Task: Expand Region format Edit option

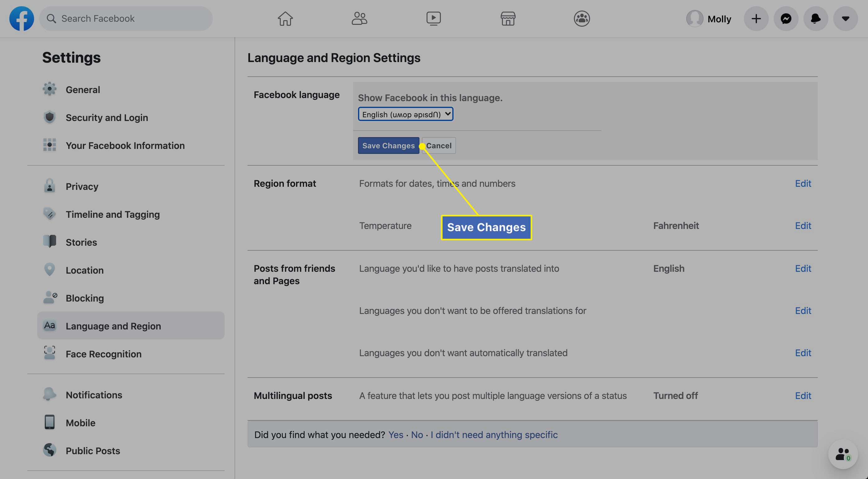Action: (803, 183)
